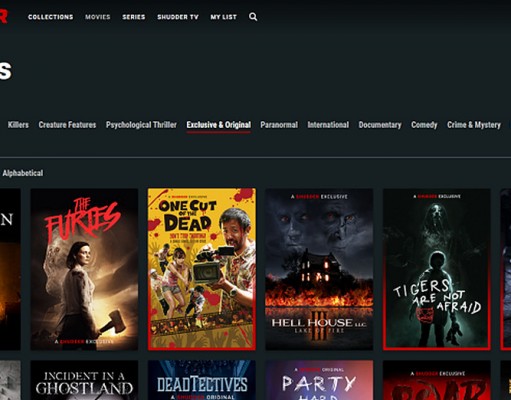Select the Killers genre tab
This screenshot has height=400, width=511.
(x=18, y=125)
